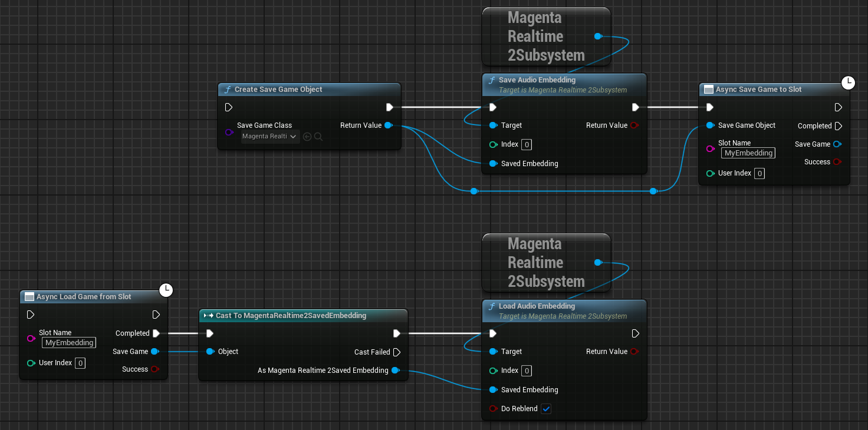Click User Index pin on Async Load node
Image resolution: width=868 pixels, height=430 pixels.
click(31, 363)
